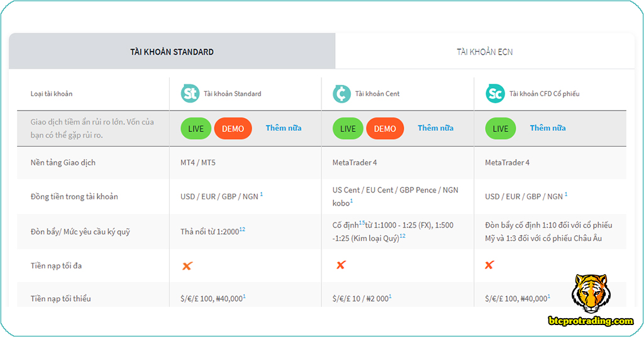Click the Cent account coin icon

point(341,94)
